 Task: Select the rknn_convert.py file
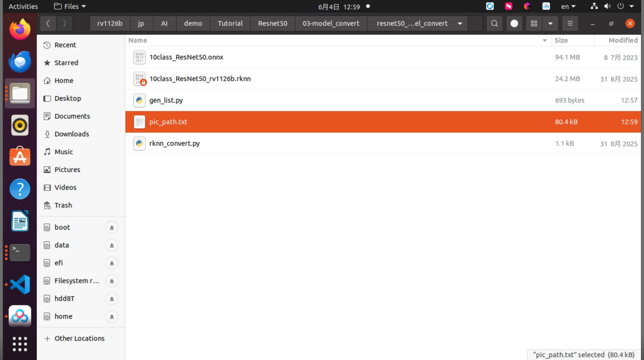[x=383, y=144]
